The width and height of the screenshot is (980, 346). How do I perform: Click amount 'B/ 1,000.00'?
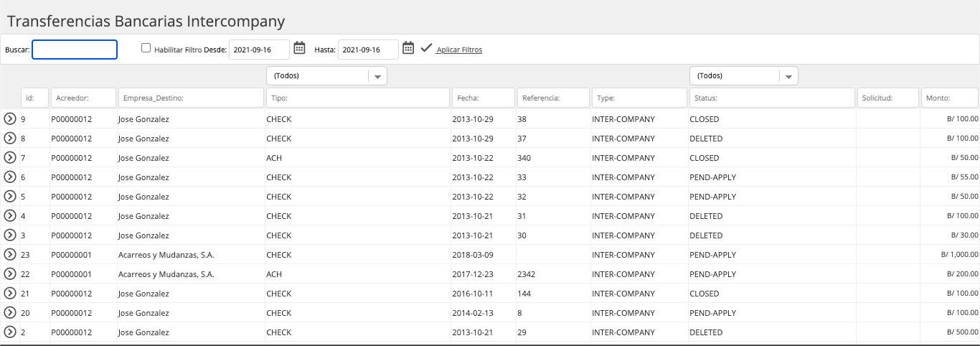click(960, 255)
